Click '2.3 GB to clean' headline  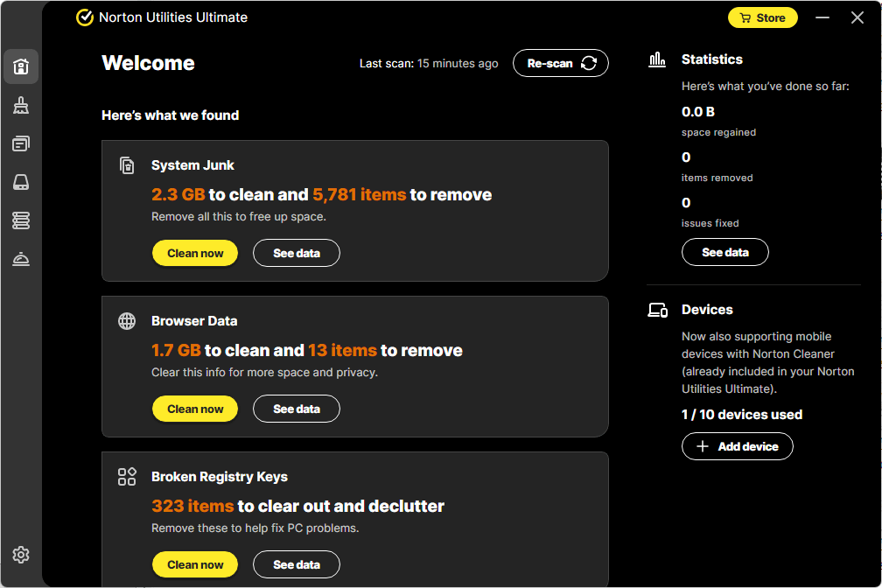(321, 194)
